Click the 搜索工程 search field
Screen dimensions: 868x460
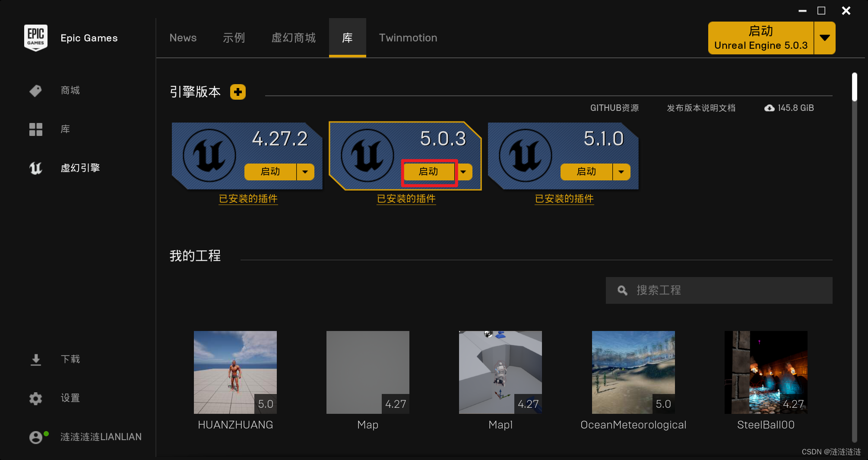719,290
